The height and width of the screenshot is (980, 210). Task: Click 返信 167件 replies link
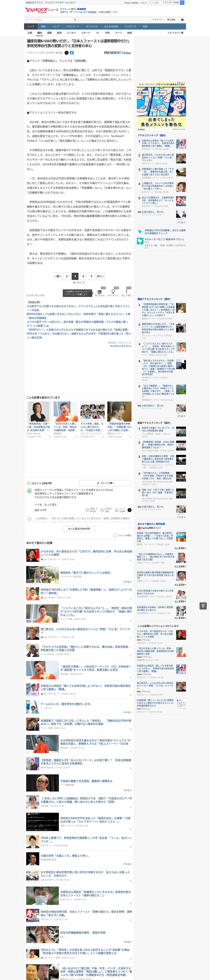pyautogui.click(x=40, y=510)
